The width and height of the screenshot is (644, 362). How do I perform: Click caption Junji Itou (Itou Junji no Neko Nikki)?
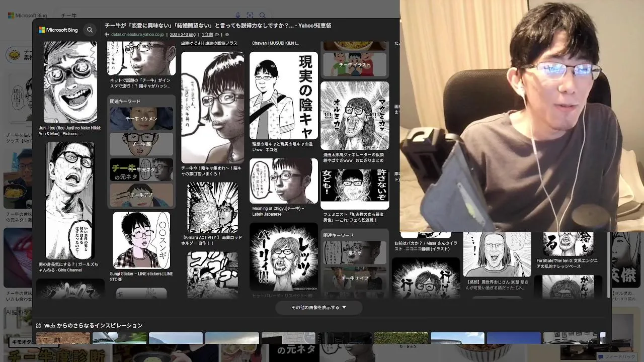pyautogui.click(x=70, y=131)
